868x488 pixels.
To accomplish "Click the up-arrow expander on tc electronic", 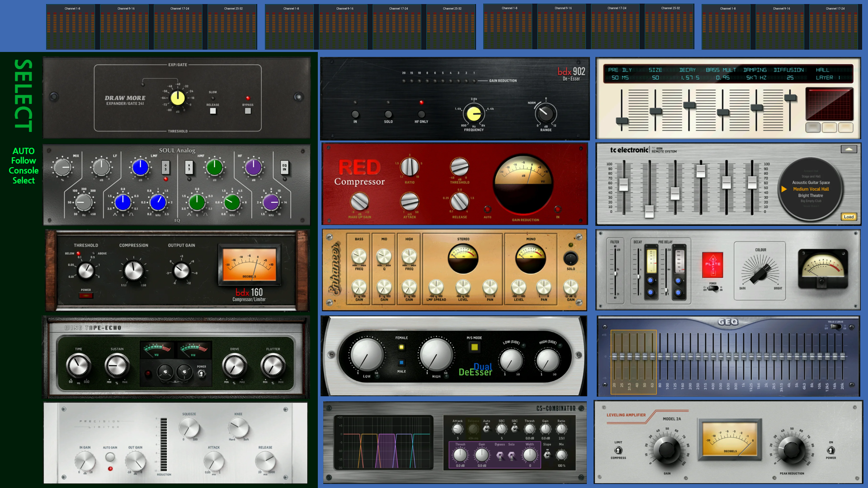I will point(849,149).
